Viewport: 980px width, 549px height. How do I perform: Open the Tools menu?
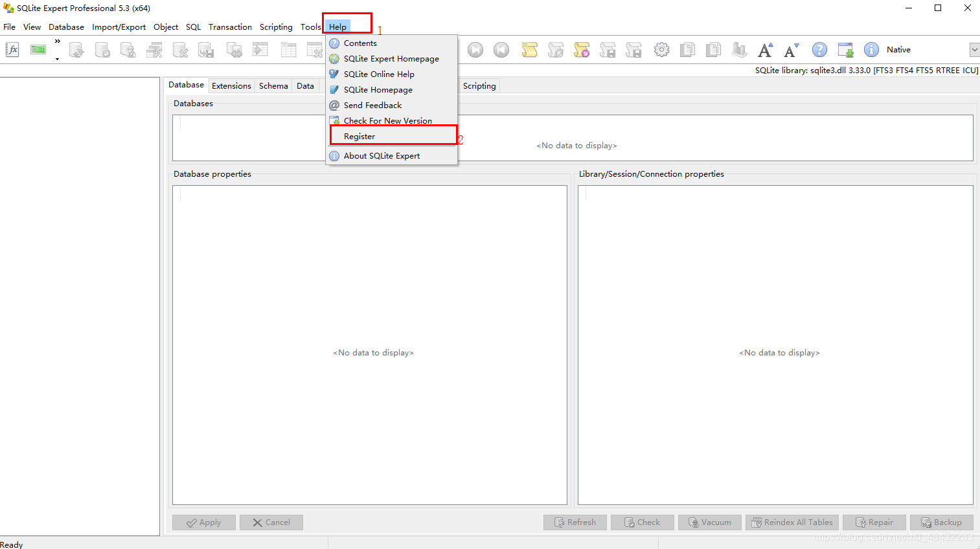(310, 27)
